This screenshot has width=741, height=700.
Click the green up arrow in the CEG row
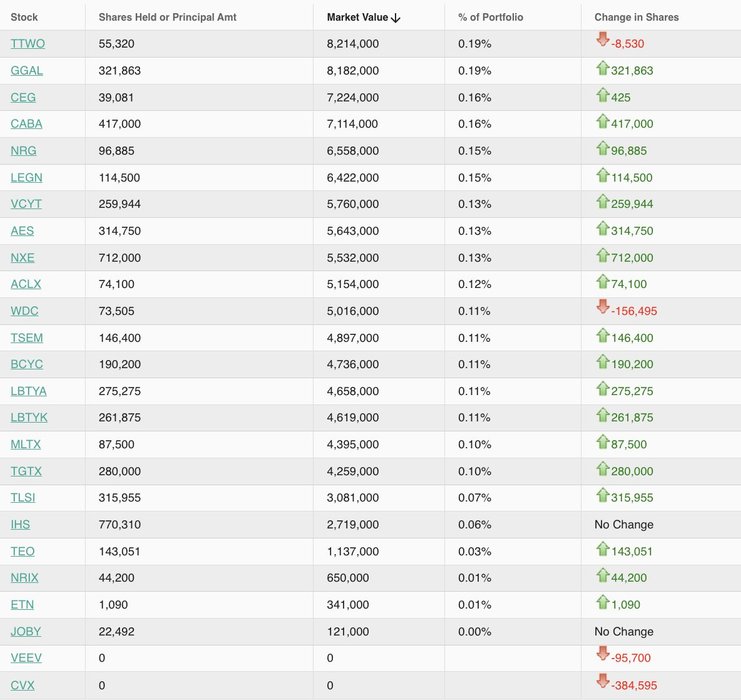[603, 95]
